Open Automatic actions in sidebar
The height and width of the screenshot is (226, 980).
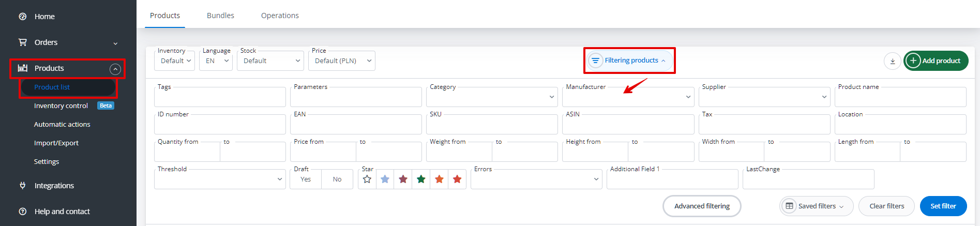[x=62, y=124]
